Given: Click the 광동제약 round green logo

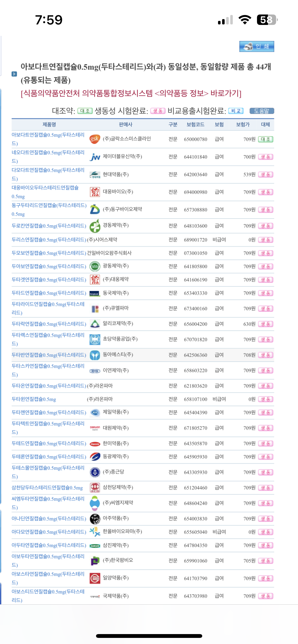Looking at the screenshot, I should 95,266.
